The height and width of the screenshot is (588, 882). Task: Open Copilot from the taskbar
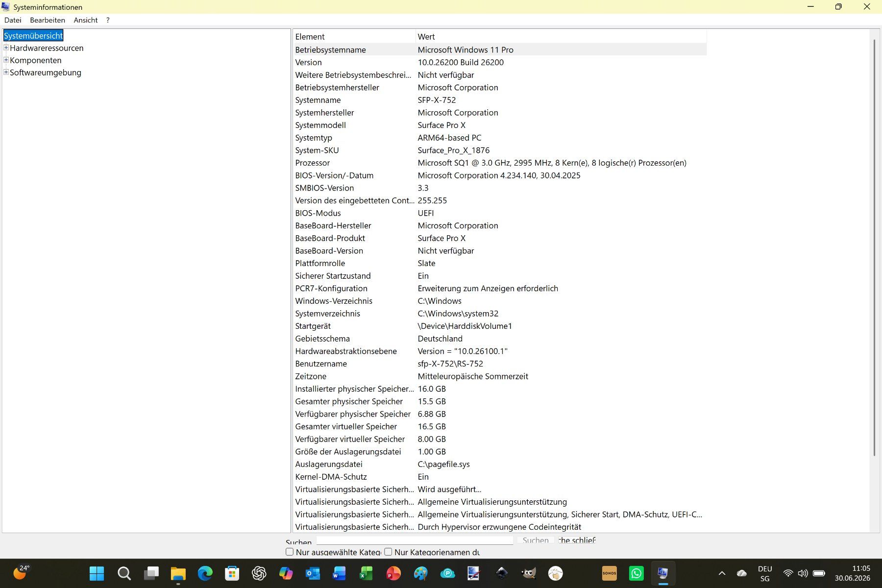[x=286, y=573]
